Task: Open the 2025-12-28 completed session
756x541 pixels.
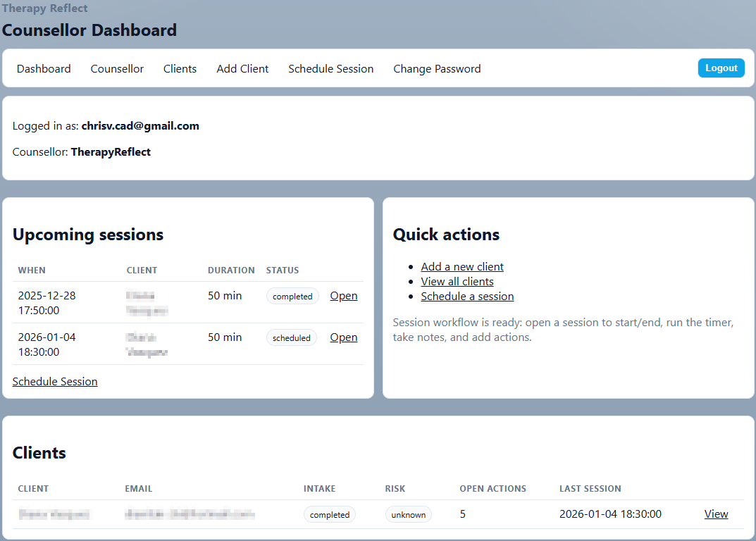Action: click(343, 296)
